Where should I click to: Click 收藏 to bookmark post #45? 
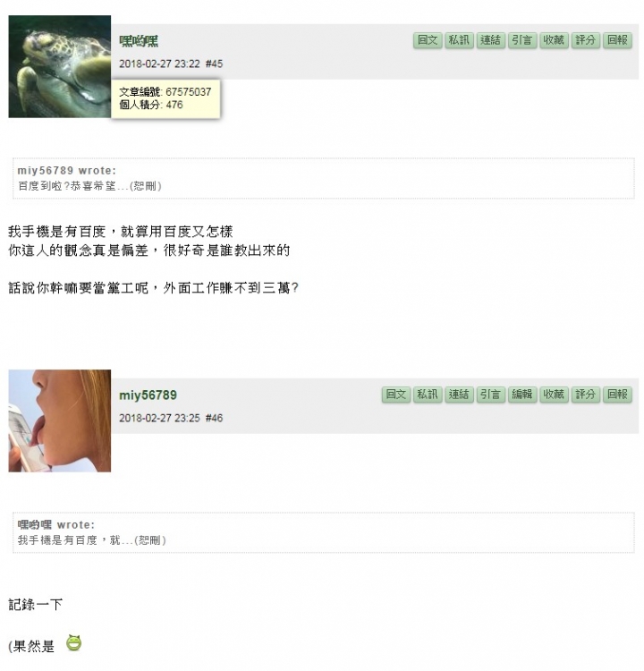pos(555,40)
